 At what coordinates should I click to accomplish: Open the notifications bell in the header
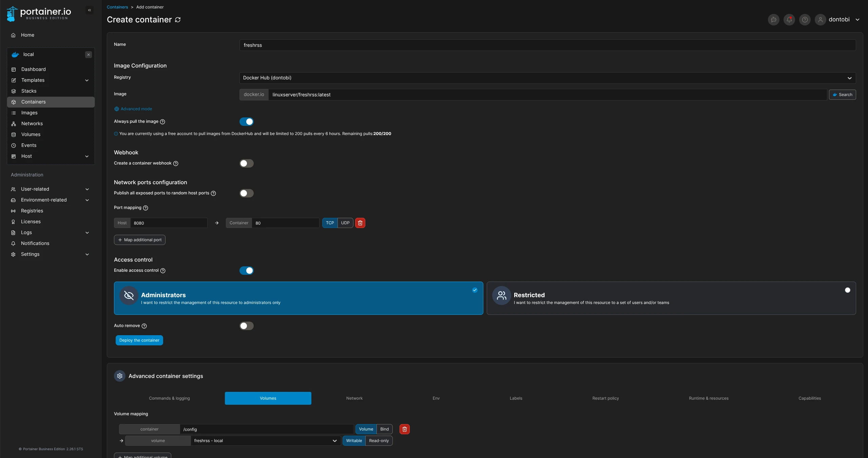coord(789,20)
